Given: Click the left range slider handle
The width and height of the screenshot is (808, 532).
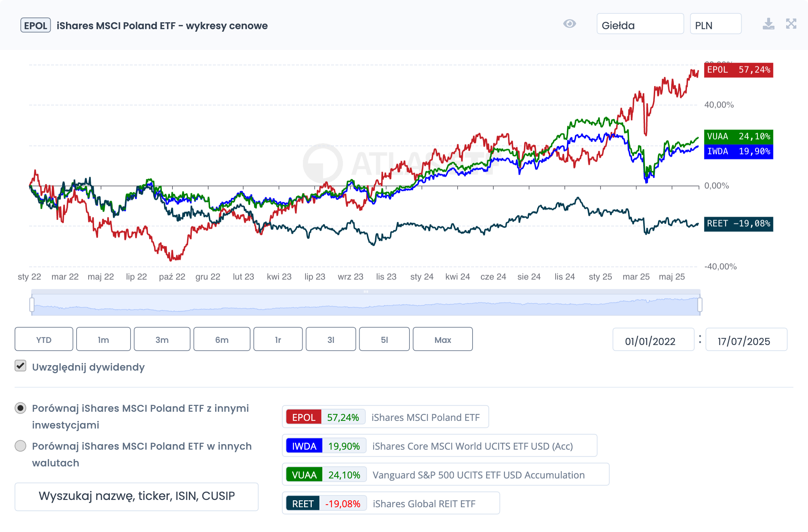Looking at the screenshot, I should point(32,304).
